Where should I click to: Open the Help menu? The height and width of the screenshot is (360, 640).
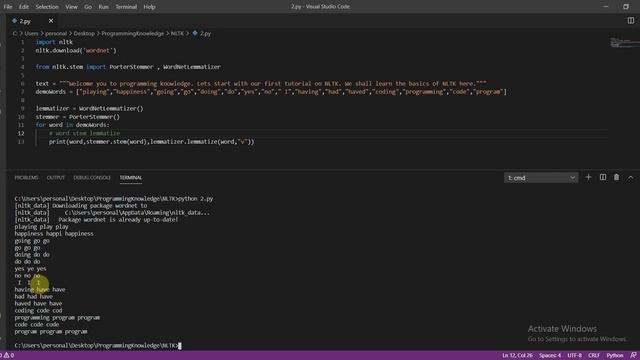coord(149,7)
